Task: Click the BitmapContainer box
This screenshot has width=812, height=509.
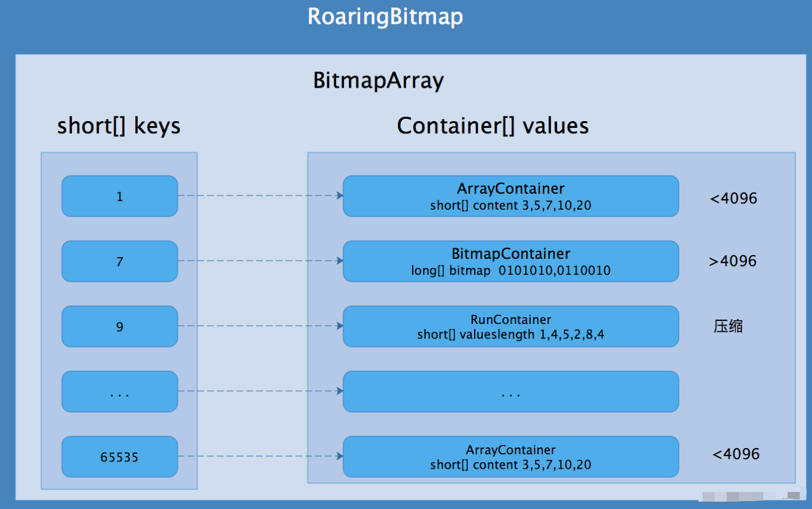Action: [511, 261]
